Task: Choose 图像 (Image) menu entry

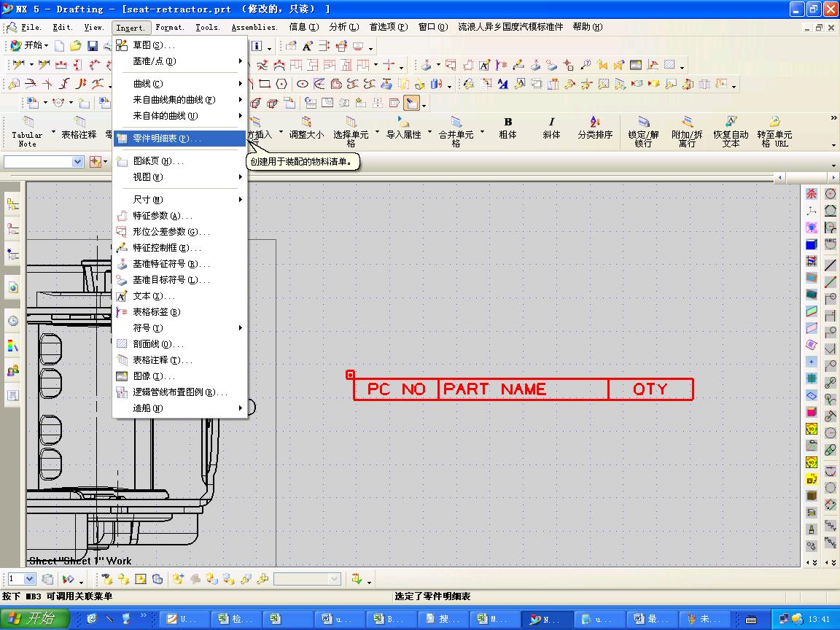Action: (x=179, y=376)
